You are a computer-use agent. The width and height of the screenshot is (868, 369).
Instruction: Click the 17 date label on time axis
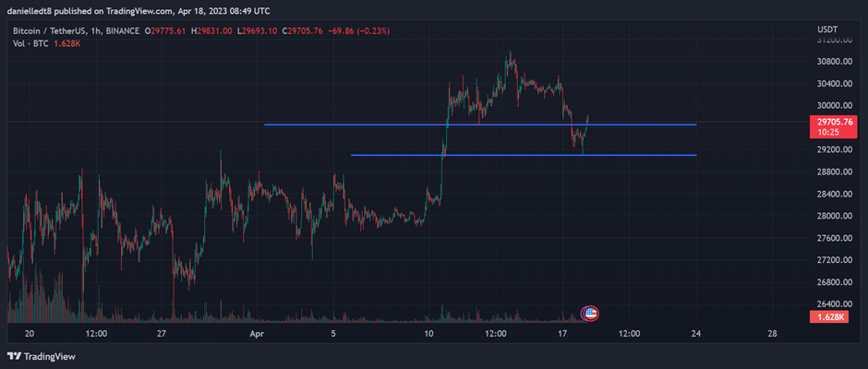[x=562, y=334]
